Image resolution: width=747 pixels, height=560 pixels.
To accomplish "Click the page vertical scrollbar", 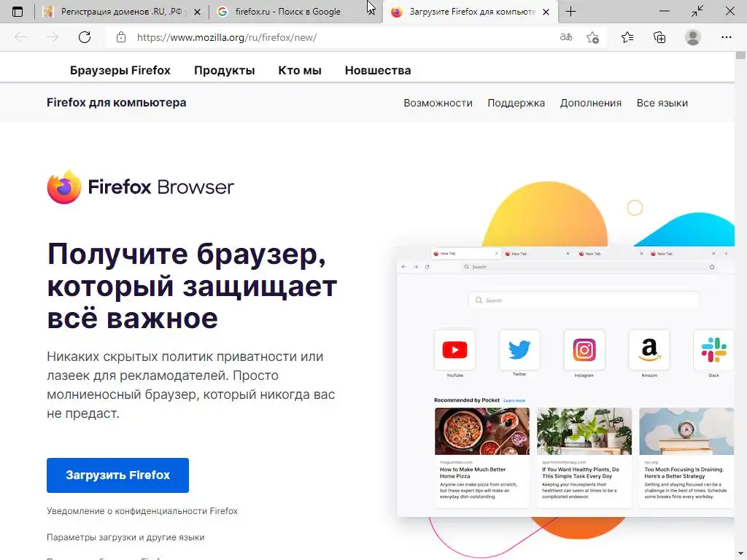I will tap(740, 305).
